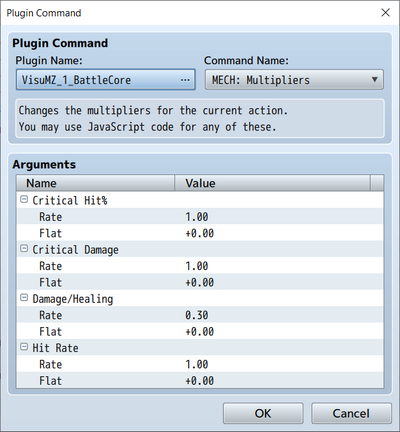Open the Command Name dropdown arrow
Viewport: 400px width, 432px height.
pos(375,80)
